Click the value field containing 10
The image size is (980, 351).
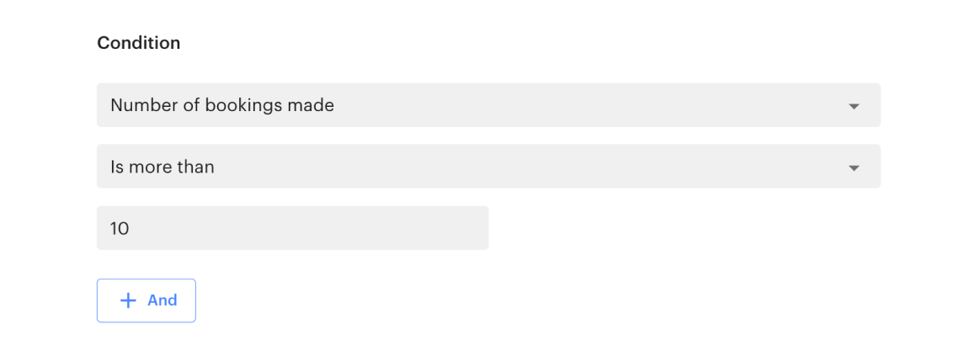292,228
